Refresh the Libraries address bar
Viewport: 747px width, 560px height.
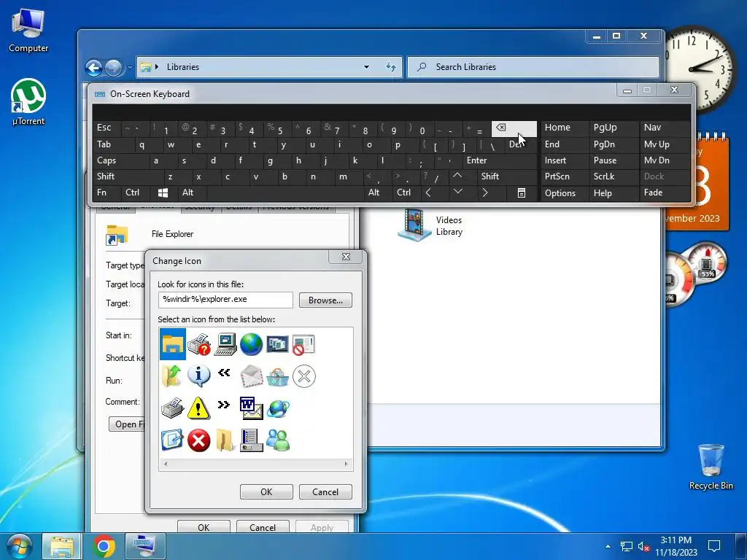coord(391,67)
